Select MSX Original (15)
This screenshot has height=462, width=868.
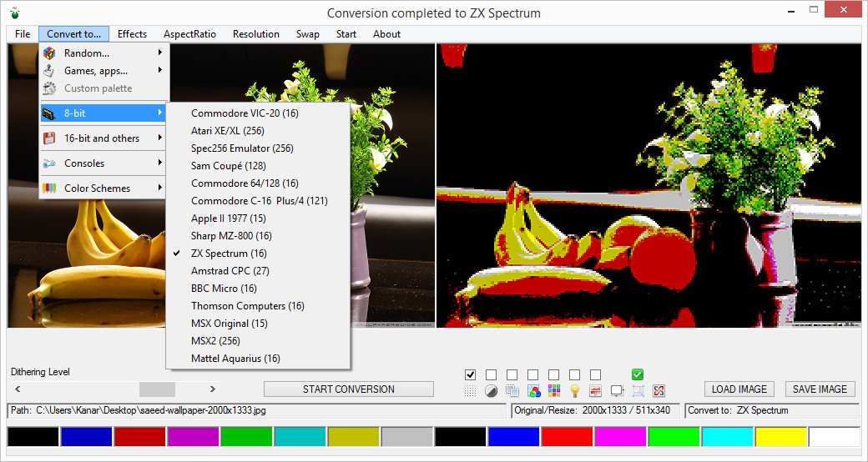[258, 323]
